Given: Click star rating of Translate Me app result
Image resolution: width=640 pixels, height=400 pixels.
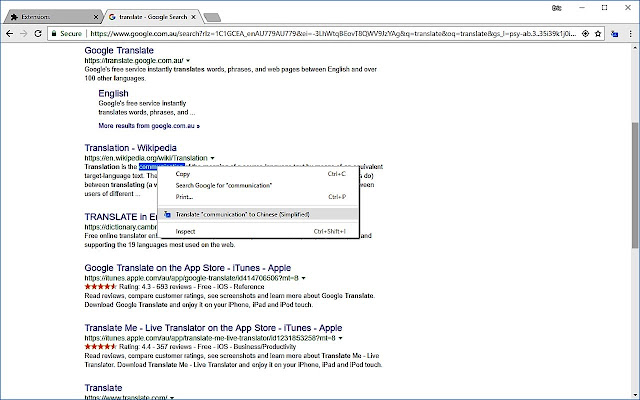Looking at the screenshot, I should pos(100,347).
